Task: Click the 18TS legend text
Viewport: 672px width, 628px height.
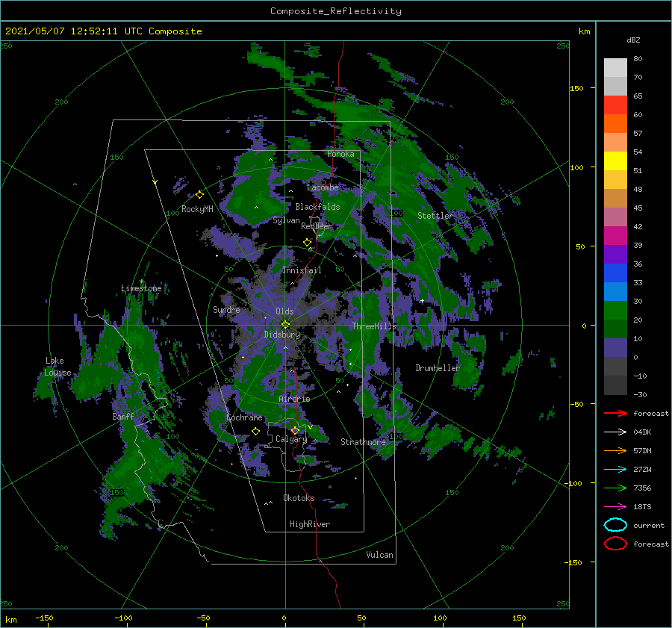Action: [x=642, y=507]
